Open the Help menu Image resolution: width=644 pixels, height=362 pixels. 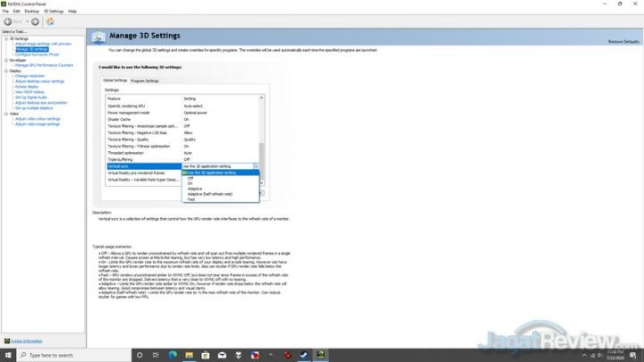72,11
